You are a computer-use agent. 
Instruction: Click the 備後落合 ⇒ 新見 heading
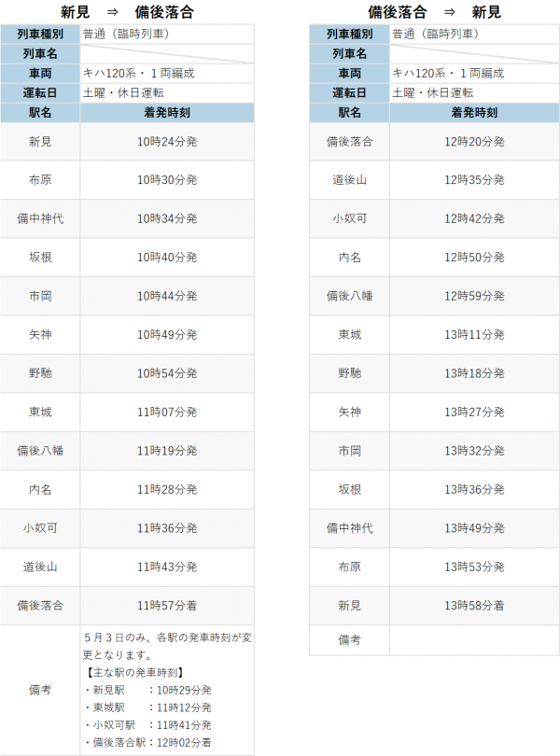pos(435,12)
